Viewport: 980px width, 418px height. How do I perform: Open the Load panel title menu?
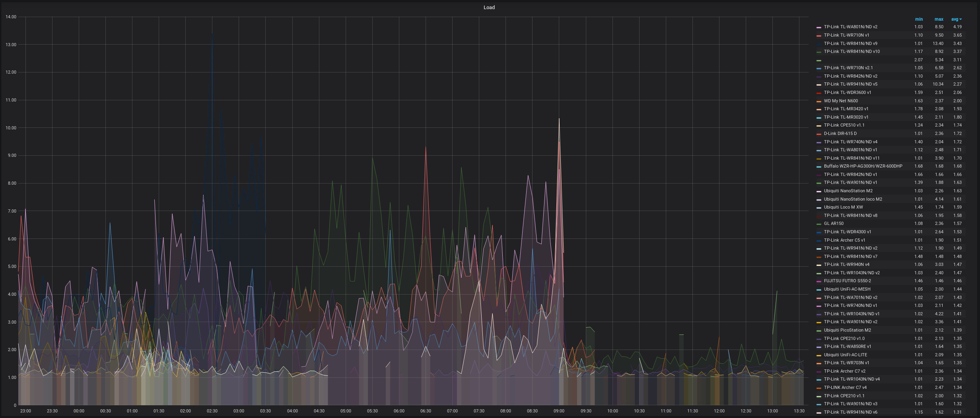(x=489, y=7)
